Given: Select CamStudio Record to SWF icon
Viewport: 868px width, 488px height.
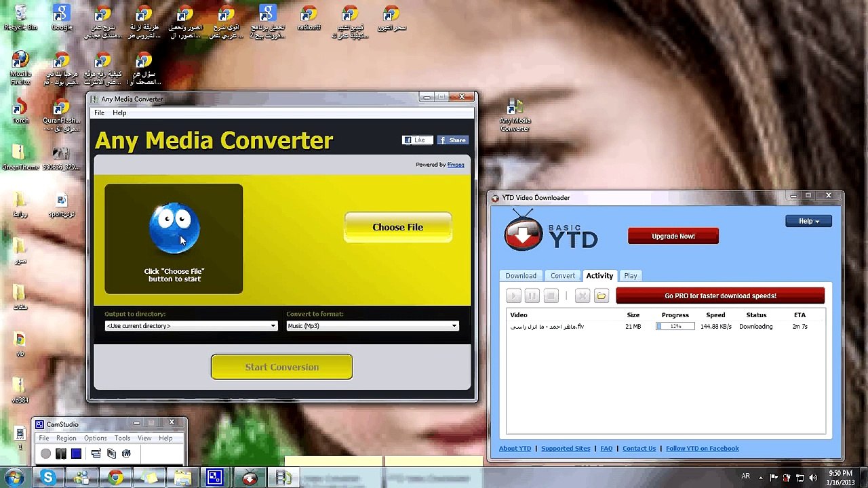Looking at the screenshot, I should pyautogui.click(x=126, y=453).
